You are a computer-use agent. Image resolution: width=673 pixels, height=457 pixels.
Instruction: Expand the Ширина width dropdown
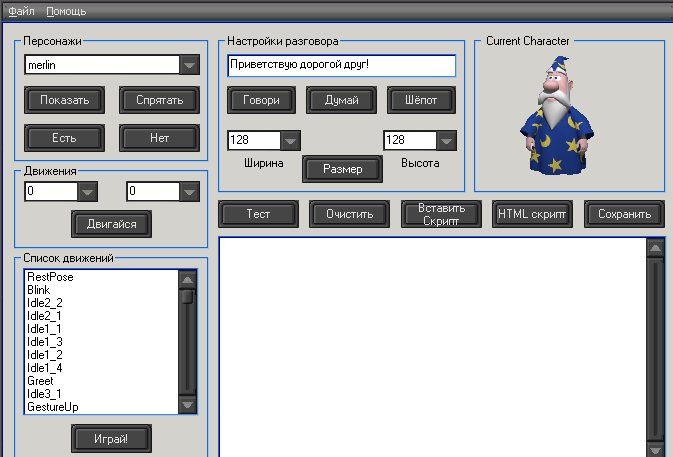[290, 140]
